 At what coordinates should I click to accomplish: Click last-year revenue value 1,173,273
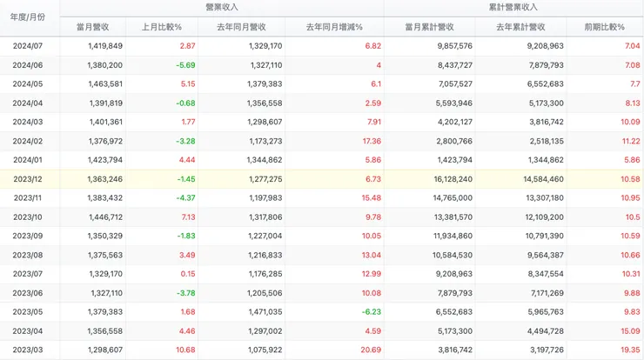(265, 141)
